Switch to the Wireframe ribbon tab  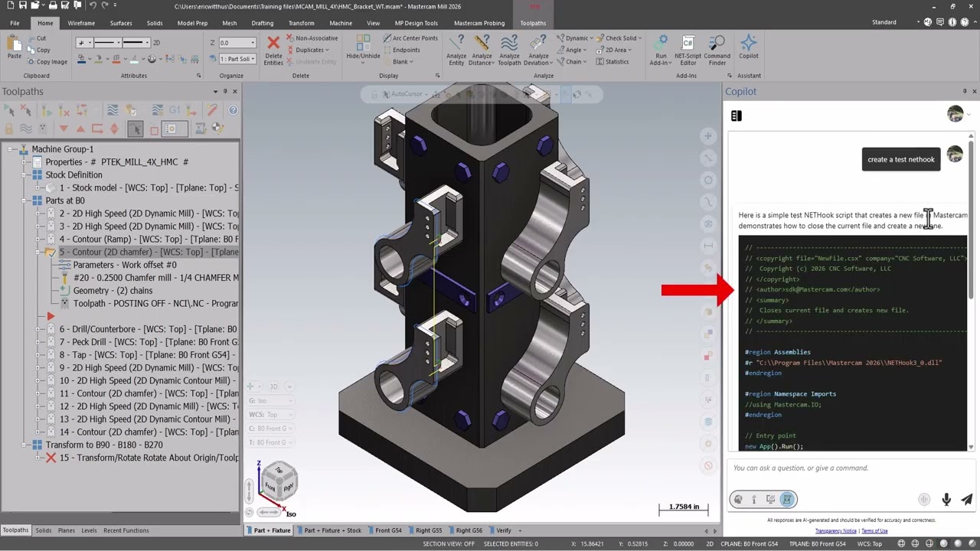[81, 23]
